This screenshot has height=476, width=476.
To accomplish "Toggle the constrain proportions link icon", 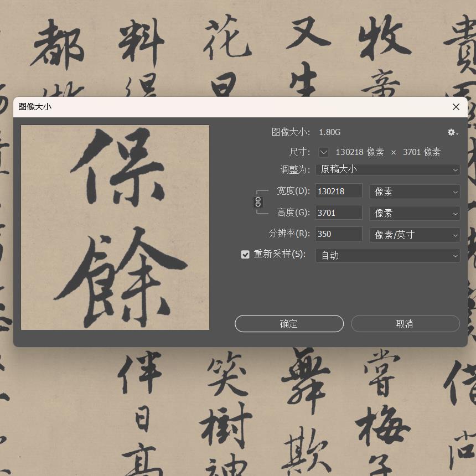I will (x=258, y=202).
